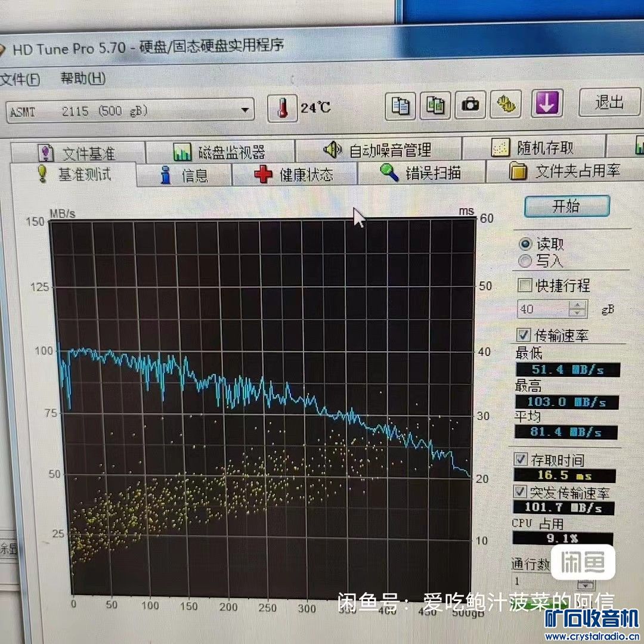Viewport: 644px width, 644px height.
Task: Switch to the 磁盘监视器 tab
Action: click(x=219, y=152)
